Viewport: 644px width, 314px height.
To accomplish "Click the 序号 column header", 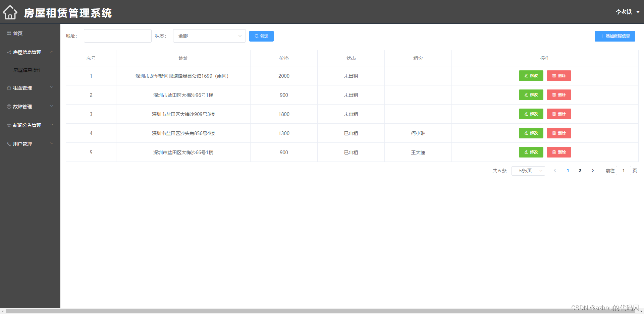I will coord(91,58).
